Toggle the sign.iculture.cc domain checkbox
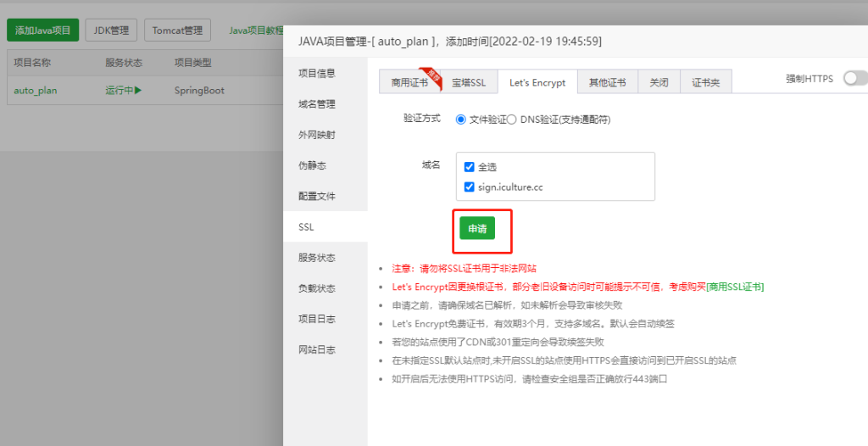868x446 pixels. click(x=470, y=187)
